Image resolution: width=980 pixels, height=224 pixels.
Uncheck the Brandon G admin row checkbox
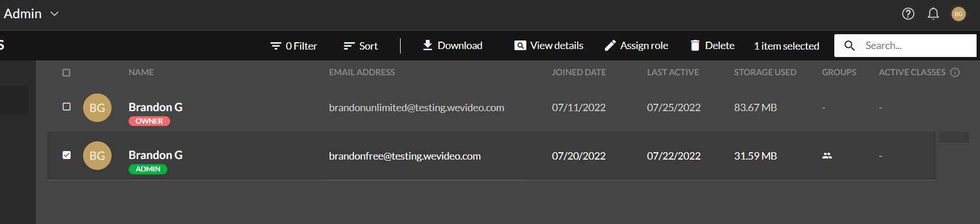(x=67, y=155)
